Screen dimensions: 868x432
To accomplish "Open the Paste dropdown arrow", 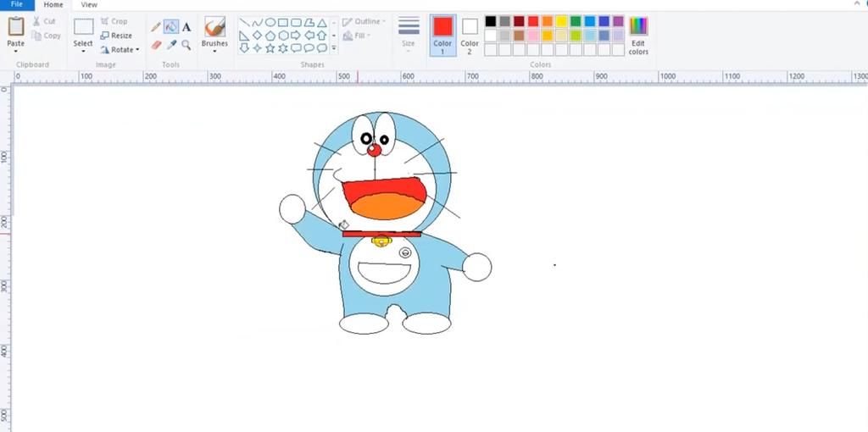I will pos(15,52).
